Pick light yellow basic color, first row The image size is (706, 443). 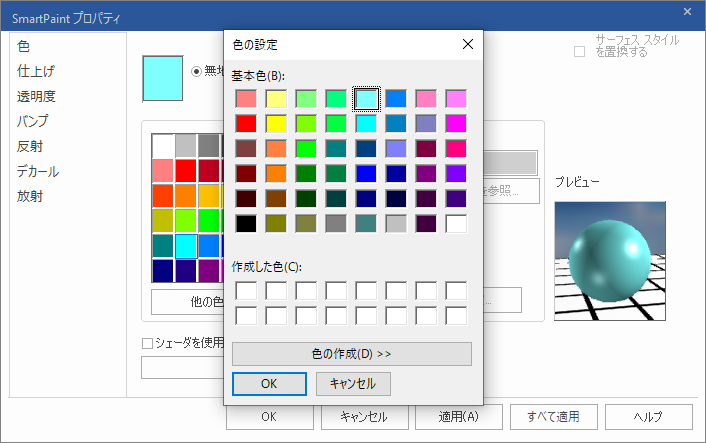[276, 99]
